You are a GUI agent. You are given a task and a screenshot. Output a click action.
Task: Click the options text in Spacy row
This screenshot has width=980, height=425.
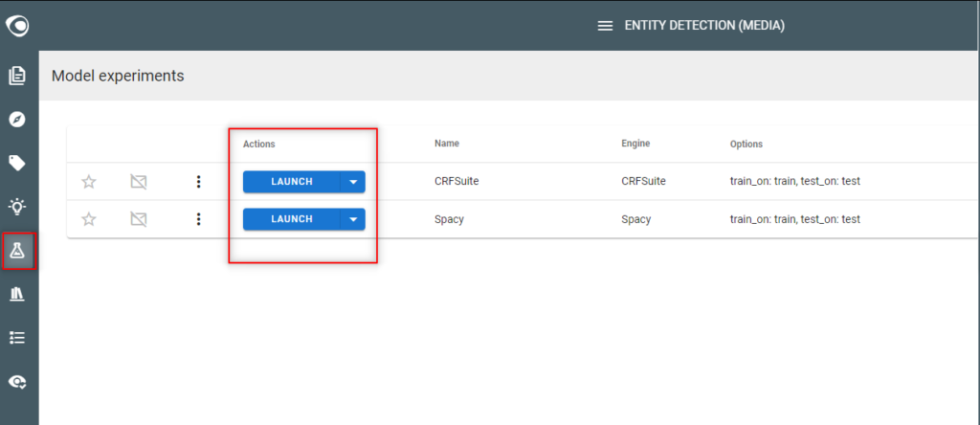795,219
